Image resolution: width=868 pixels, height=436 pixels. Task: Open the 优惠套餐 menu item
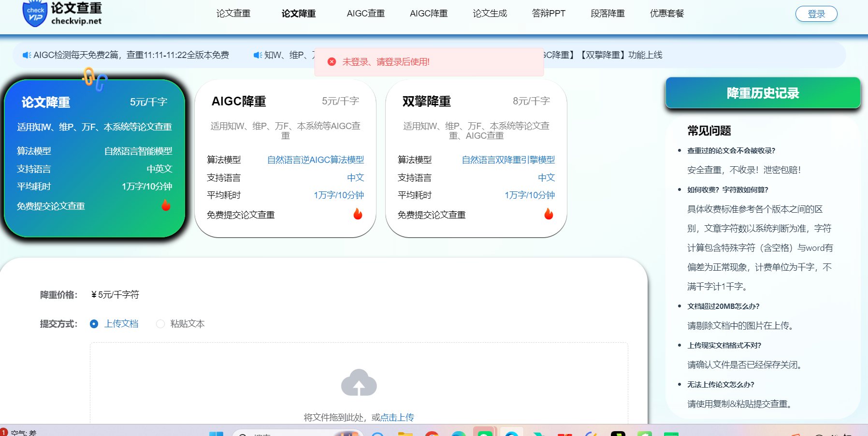[667, 14]
